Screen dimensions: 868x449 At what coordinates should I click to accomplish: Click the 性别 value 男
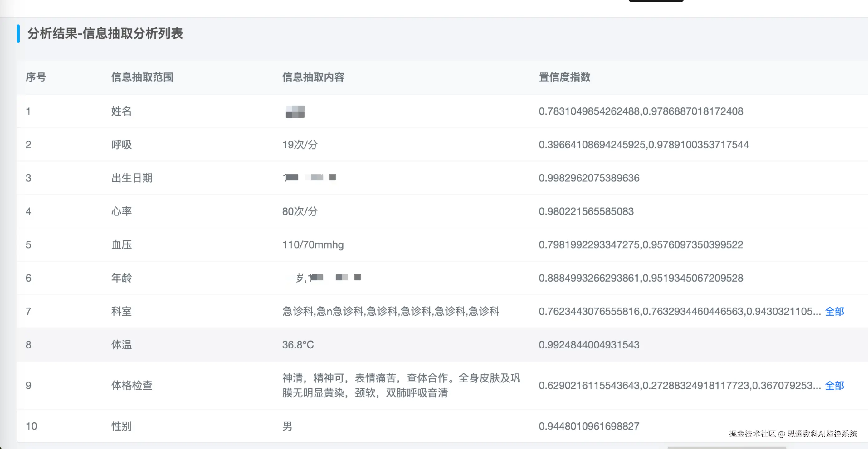(x=287, y=426)
